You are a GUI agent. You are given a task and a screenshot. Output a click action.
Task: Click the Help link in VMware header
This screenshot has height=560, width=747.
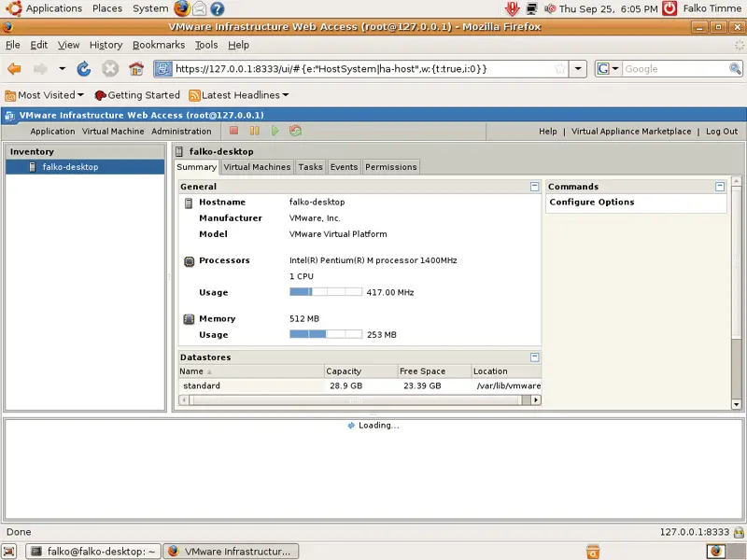click(x=547, y=132)
